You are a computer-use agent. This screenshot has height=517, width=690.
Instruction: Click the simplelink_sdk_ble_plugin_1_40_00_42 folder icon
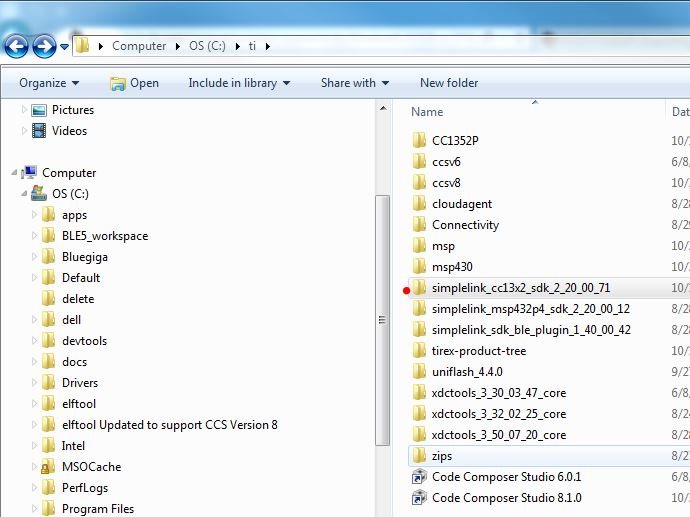click(419, 330)
